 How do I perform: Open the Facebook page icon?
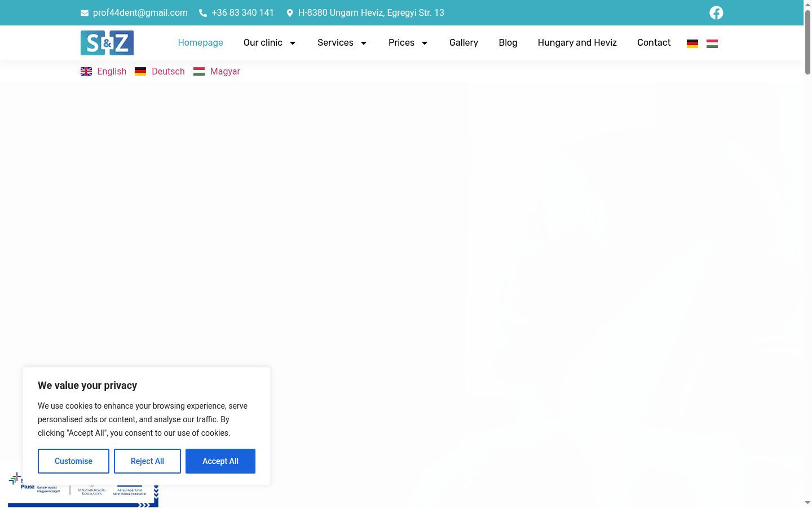716,12
